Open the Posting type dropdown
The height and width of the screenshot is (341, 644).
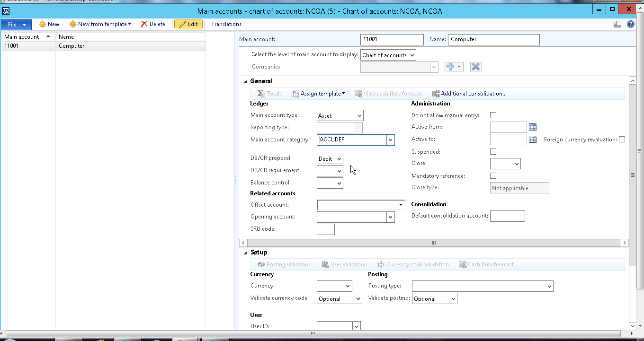(548, 286)
